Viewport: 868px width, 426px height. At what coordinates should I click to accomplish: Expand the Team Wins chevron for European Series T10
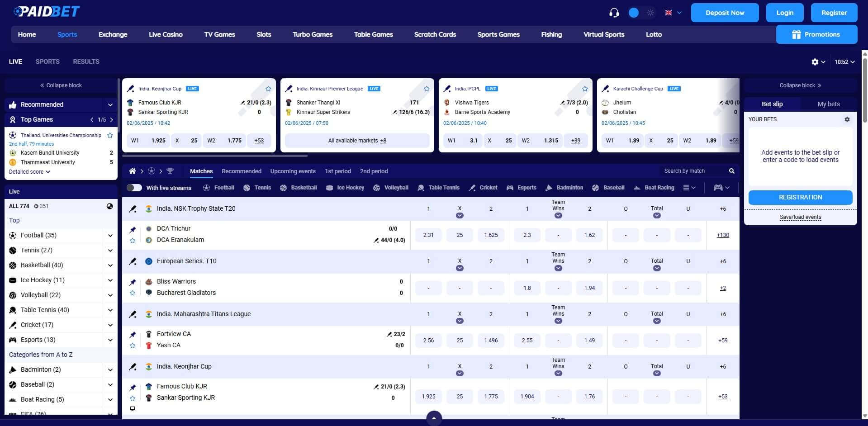click(x=558, y=268)
